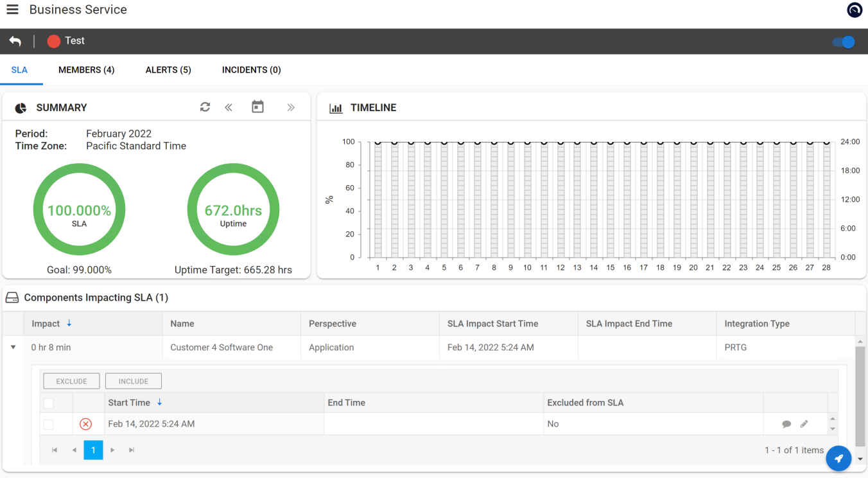Click the Timeline panel bar chart icon
Screen dimensions: 868x478
336,107
